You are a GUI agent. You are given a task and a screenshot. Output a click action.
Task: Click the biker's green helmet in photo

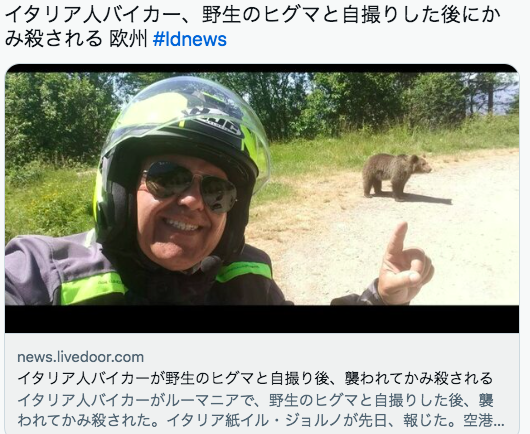pyautogui.click(x=184, y=135)
